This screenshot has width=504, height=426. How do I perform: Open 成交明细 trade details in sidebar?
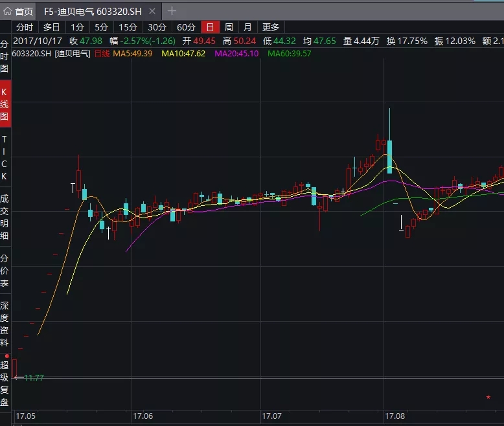[5, 217]
